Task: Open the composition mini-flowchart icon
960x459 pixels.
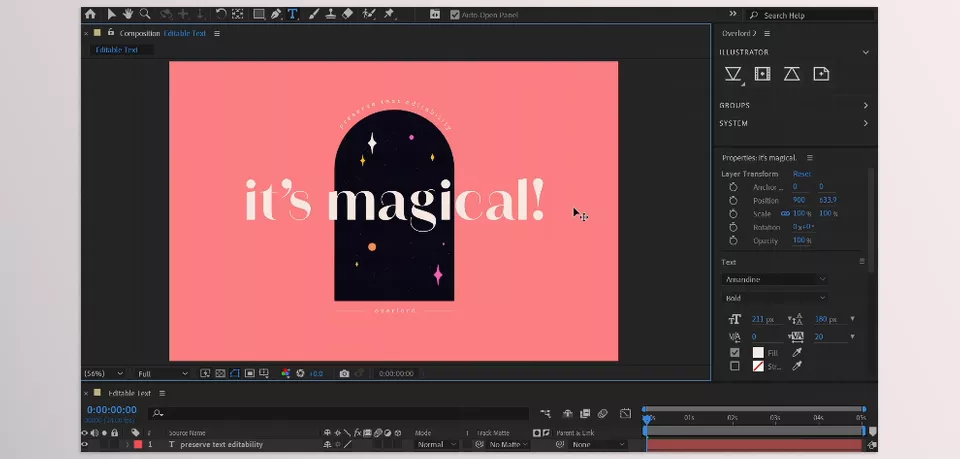Action: (546, 414)
